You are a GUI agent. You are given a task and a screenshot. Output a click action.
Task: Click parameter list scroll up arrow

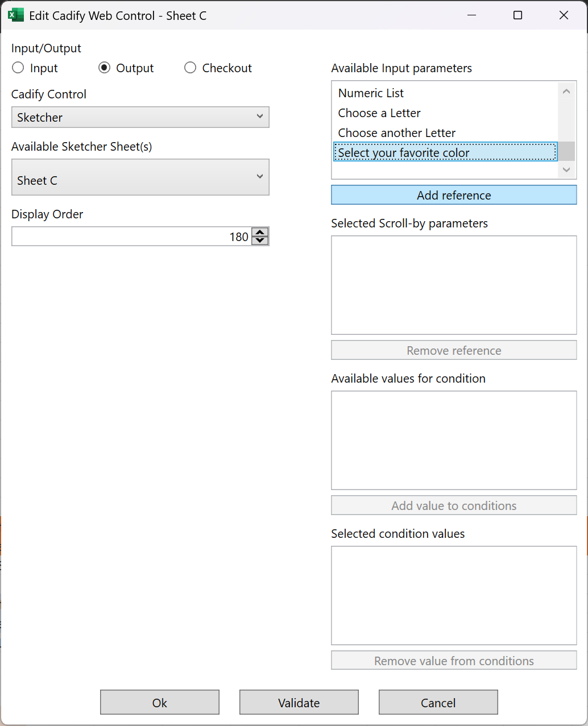coord(566,91)
